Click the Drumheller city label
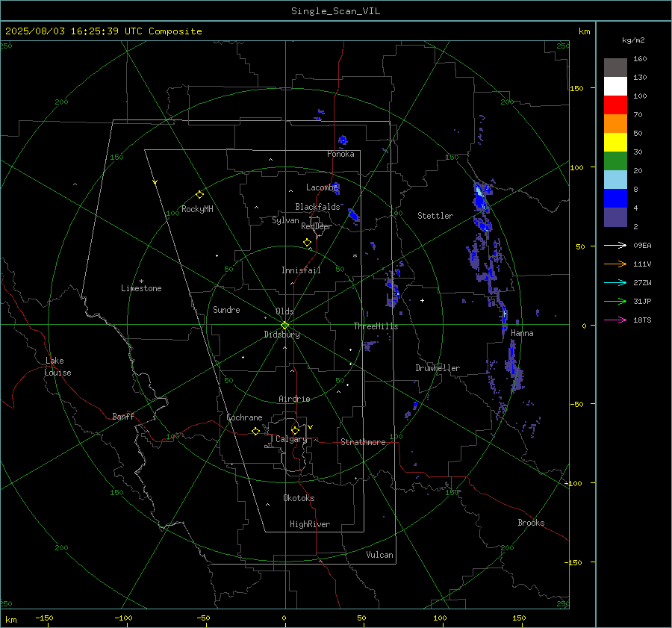This screenshot has height=628, width=672. click(438, 368)
